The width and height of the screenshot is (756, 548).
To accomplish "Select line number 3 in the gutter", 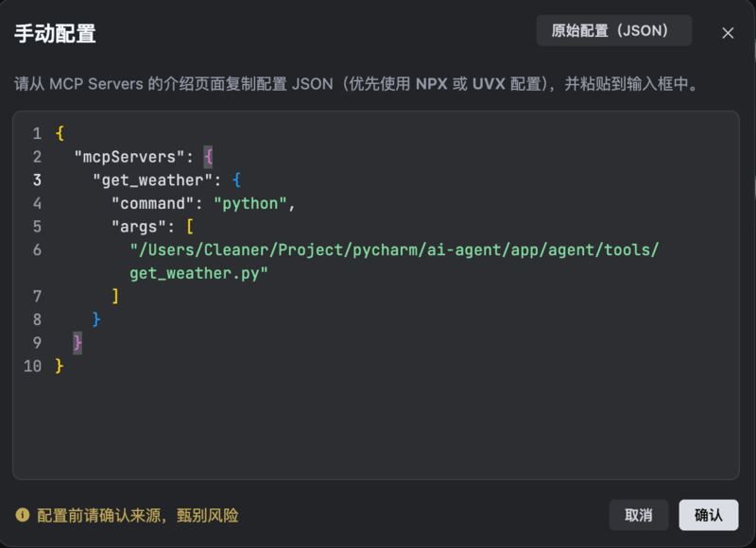I will coord(37,180).
